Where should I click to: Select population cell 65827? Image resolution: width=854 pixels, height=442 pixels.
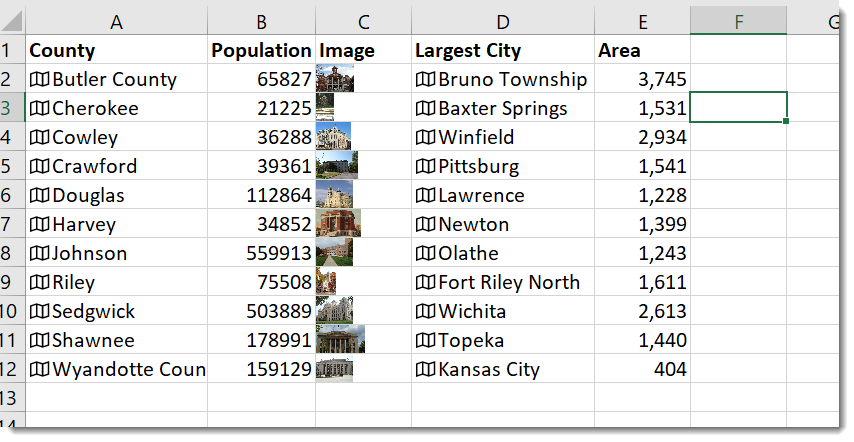[x=261, y=79]
